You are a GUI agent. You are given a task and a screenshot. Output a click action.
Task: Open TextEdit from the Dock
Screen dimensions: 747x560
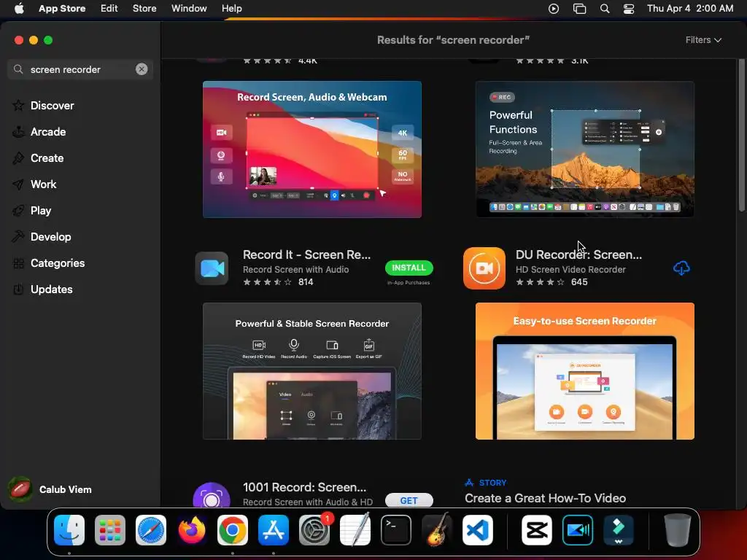tap(355, 529)
